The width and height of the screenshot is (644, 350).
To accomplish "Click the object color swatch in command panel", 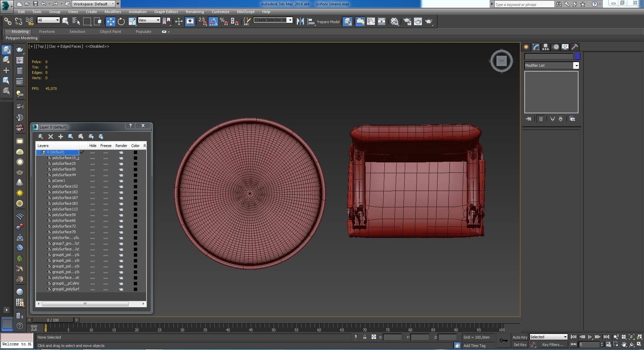I will (577, 56).
